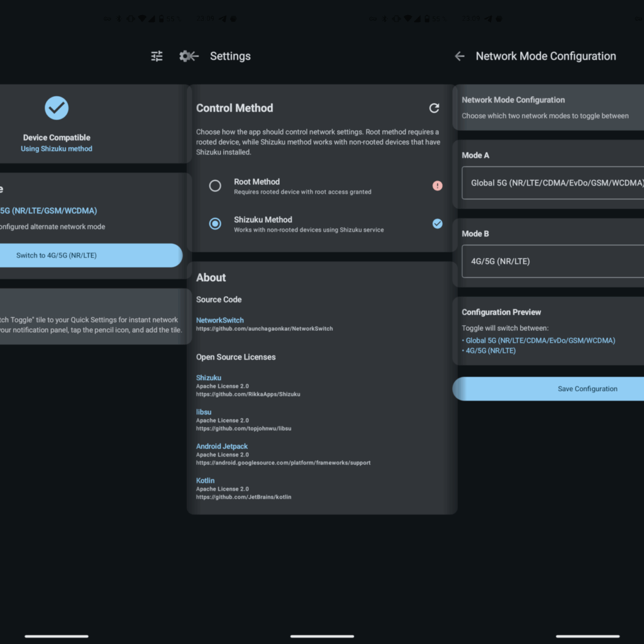644x644 pixels.
Task: Open the libsu license link
Action: [x=204, y=412]
